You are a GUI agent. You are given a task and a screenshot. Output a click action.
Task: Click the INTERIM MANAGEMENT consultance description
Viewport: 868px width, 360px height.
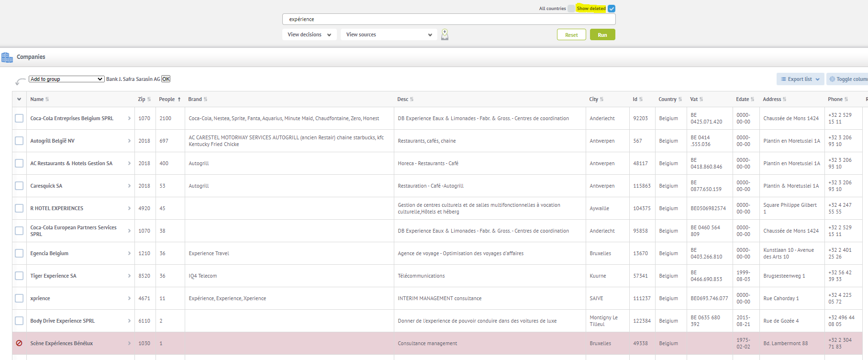[440, 298]
